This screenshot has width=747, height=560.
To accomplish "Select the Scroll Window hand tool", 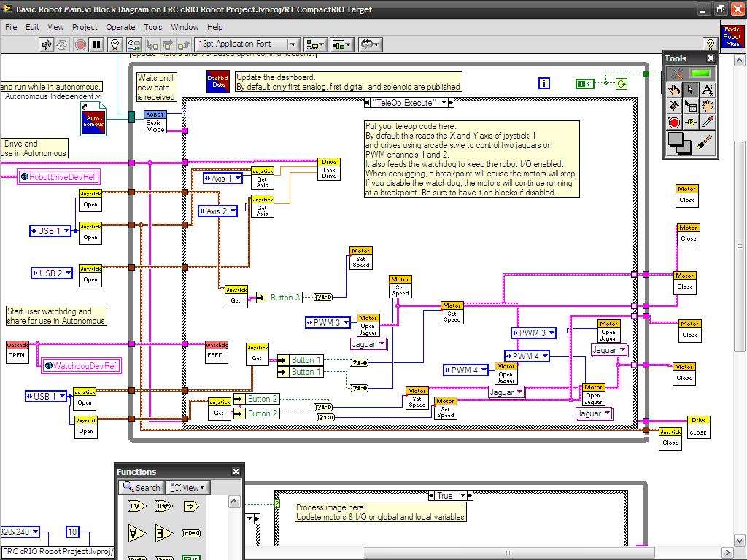I will [708, 106].
